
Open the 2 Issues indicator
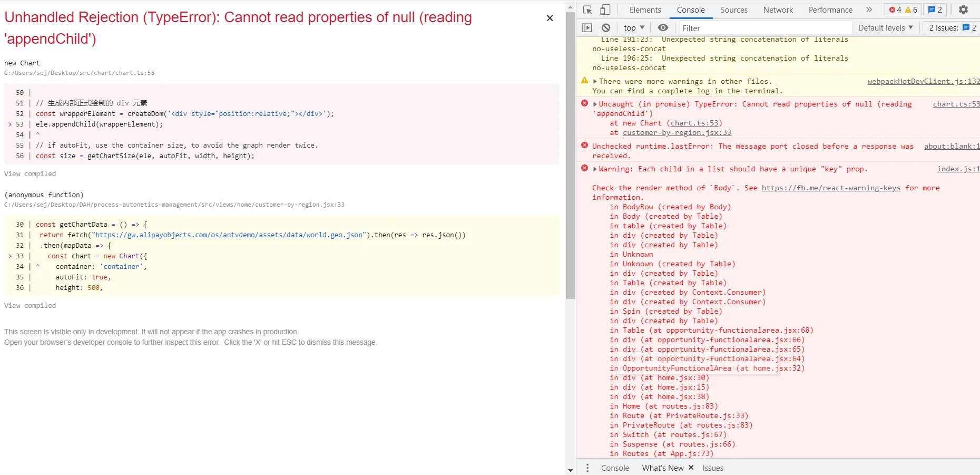(952, 28)
